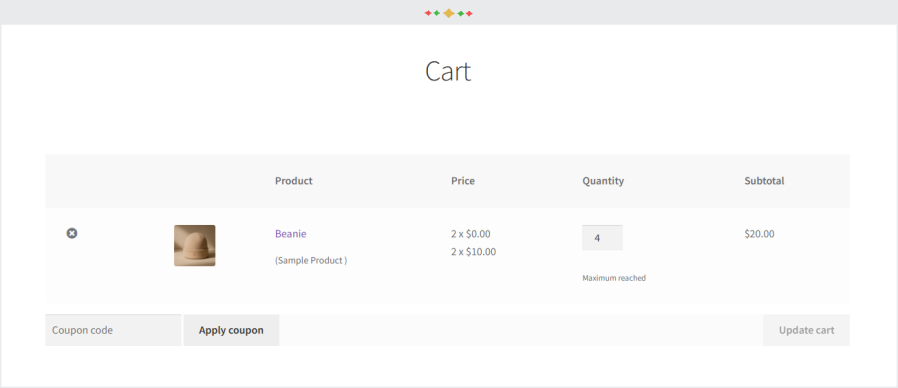
Task: Remove Beanie from the cart
Action: click(72, 233)
